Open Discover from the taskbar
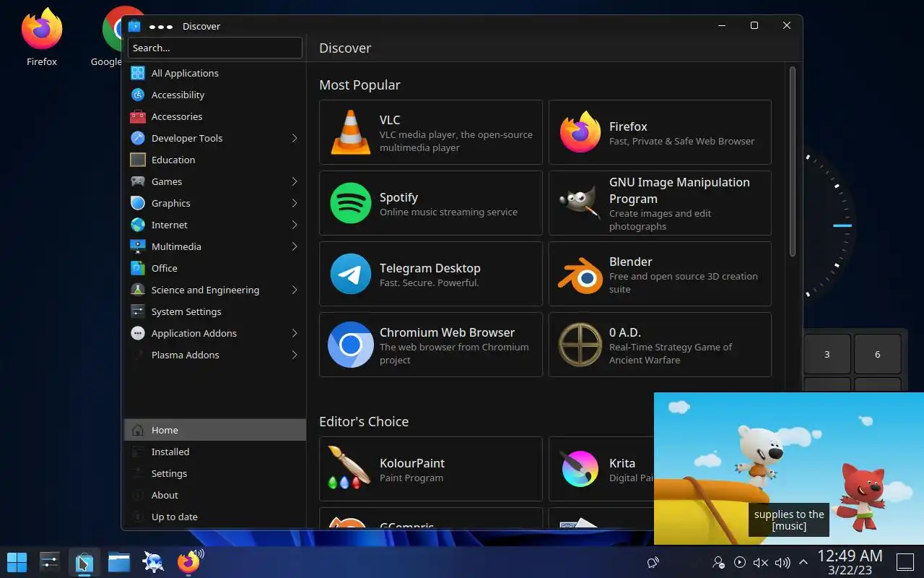The width and height of the screenshot is (924, 578). tap(84, 561)
